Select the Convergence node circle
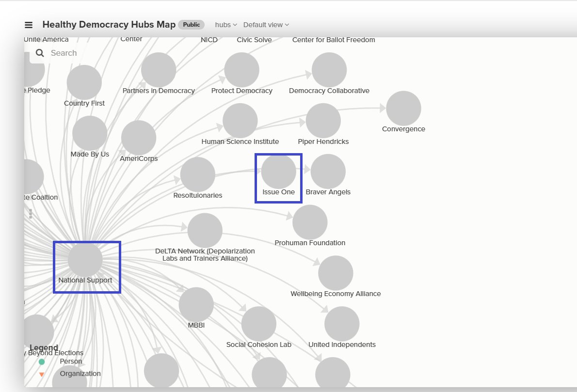This screenshot has width=577, height=392. pos(404,109)
